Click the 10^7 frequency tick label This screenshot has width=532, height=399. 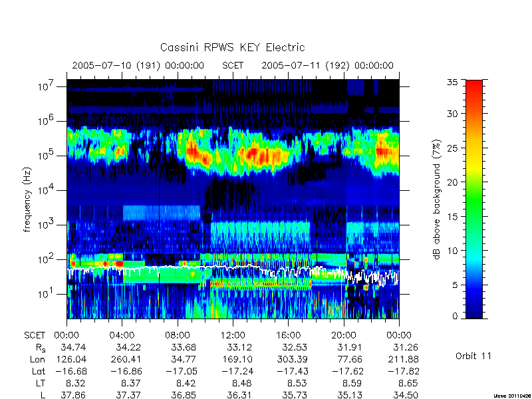click(x=45, y=86)
